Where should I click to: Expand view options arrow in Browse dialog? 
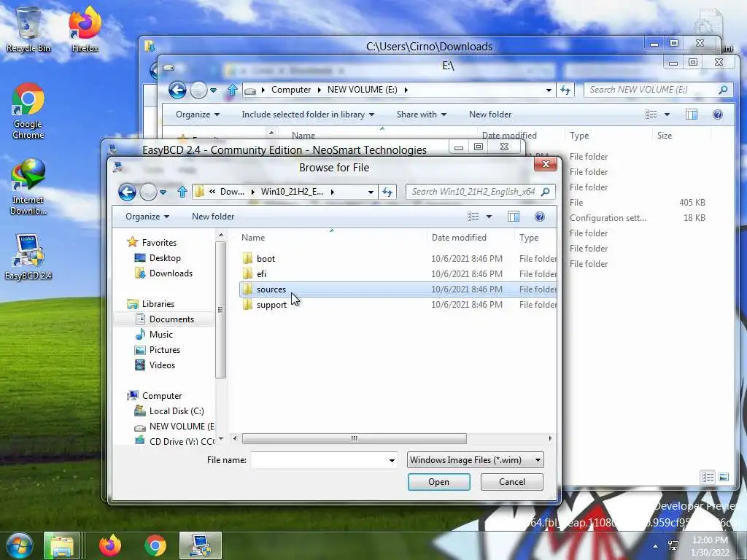pyautogui.click(x=489, y=217)
